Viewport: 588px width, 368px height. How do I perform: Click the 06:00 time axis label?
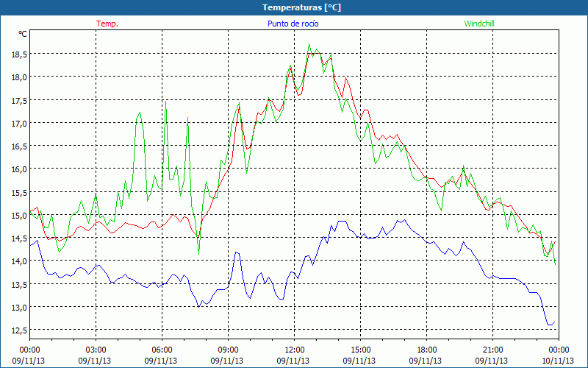[162, 350]
